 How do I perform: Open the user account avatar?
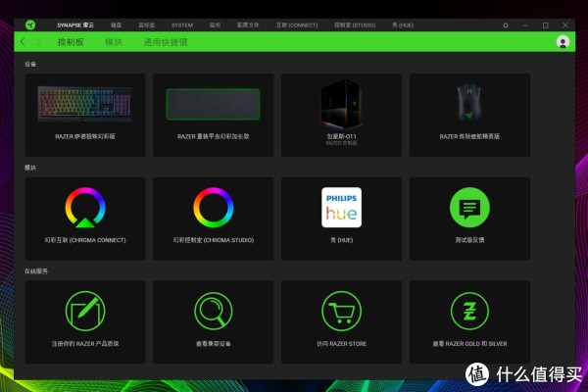click(x=563, y=41)
